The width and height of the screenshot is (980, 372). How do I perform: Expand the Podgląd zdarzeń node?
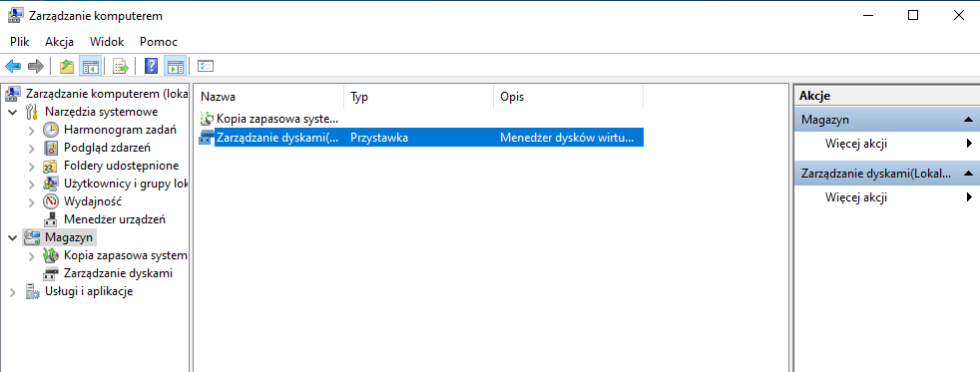tap(32, 149)
